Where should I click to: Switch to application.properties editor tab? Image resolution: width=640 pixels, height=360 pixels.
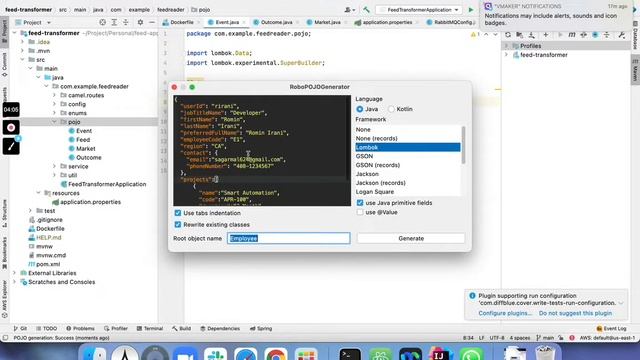387,22
